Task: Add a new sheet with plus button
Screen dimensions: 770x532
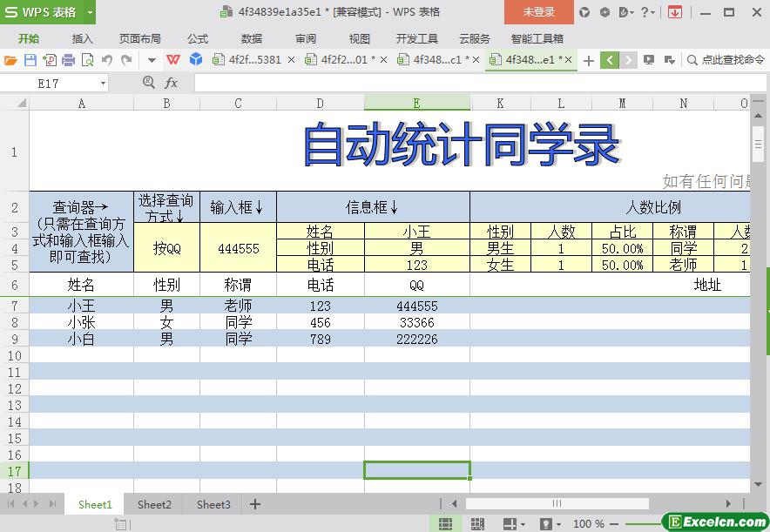Action: pos(255,504)
